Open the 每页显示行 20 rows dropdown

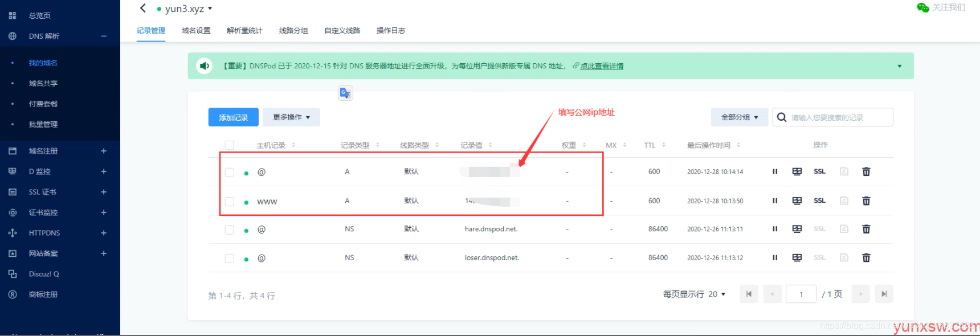click(x=717, y=294)
